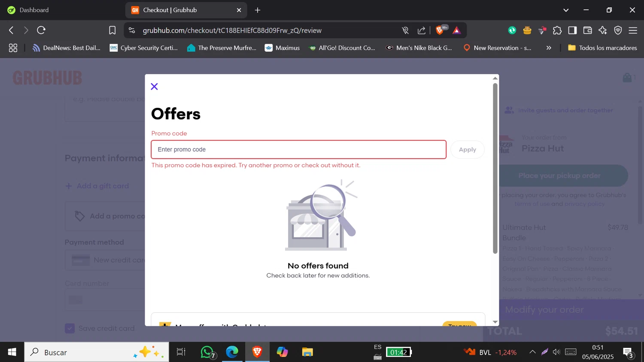Open a new browser tab
Viewport: 644px width, 362px height.
[x=258, y=10]
